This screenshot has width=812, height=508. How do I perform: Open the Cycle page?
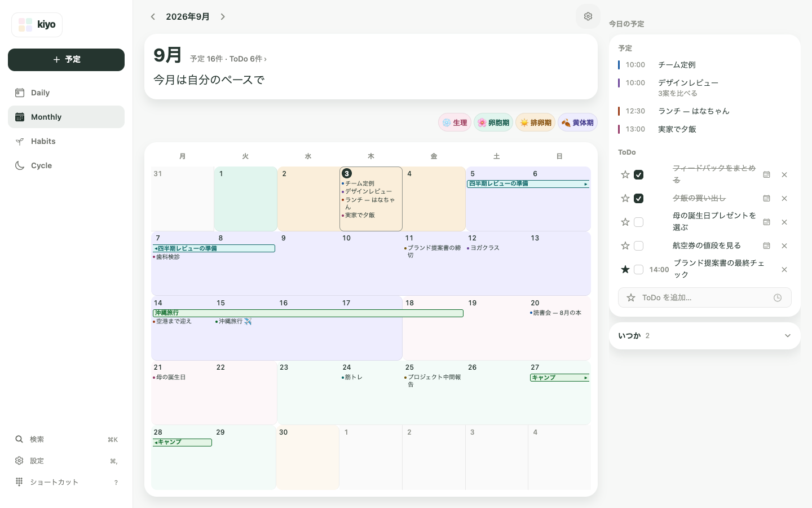pyautogui.click(x=66, y=165)
